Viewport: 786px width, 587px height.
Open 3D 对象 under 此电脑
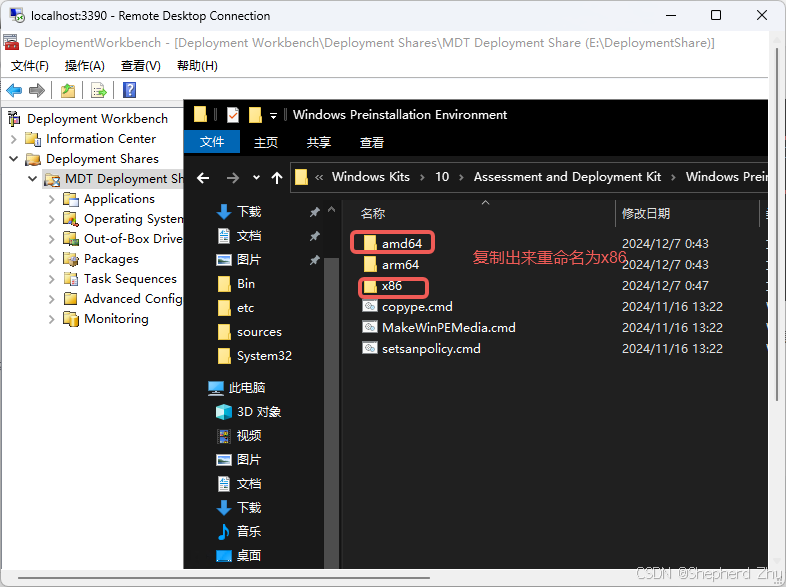pyautogui.click(x=259, y=412)
